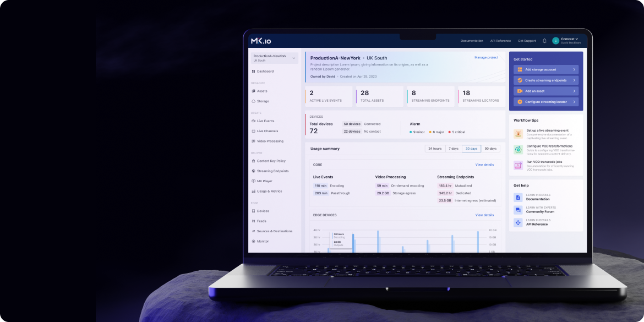Click the notification bell icon
The width and height of the screenshot is (644, 322).
pos(544,41)
